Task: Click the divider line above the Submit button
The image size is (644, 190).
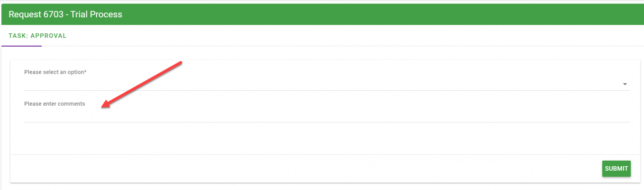Action: pyautogui.click(x=325, y=154)
